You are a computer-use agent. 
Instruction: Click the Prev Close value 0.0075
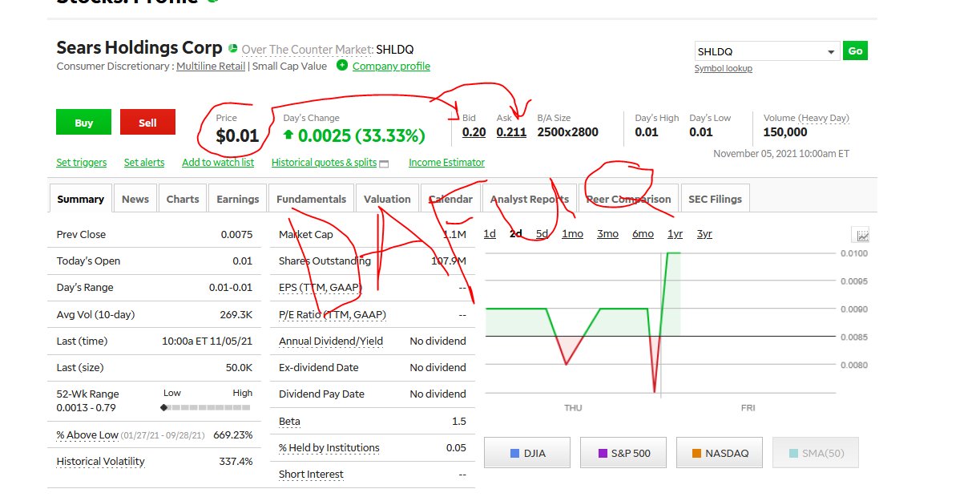pos(236,235)
